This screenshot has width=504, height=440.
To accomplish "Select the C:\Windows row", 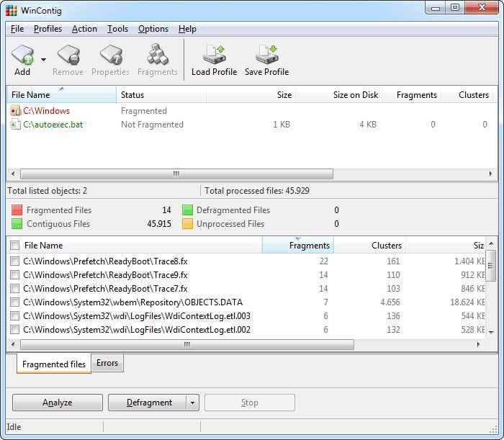I will [x=251, y=111].
